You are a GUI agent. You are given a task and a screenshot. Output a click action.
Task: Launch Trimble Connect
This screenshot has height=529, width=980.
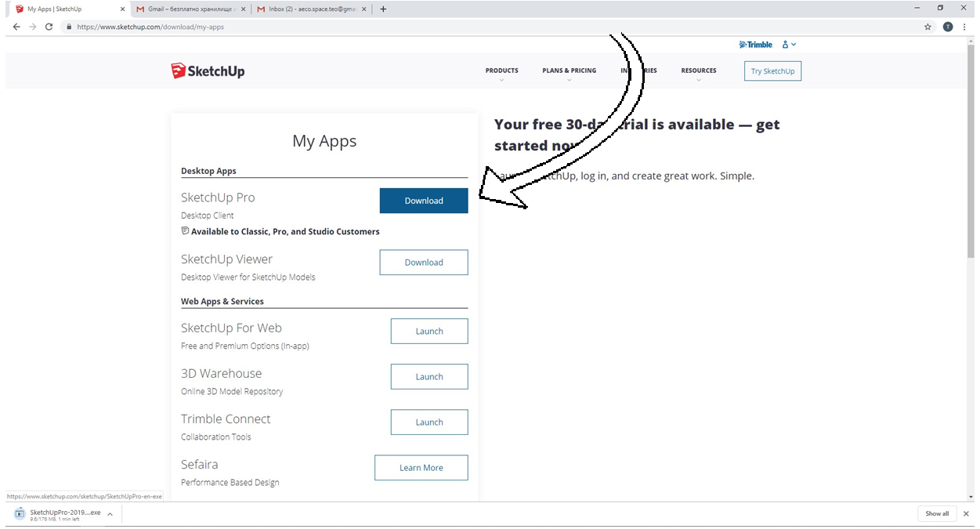429,422
